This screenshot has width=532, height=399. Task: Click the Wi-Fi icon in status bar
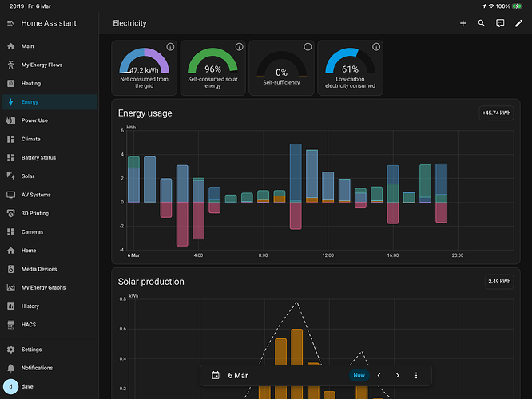(x=491, y=6)
